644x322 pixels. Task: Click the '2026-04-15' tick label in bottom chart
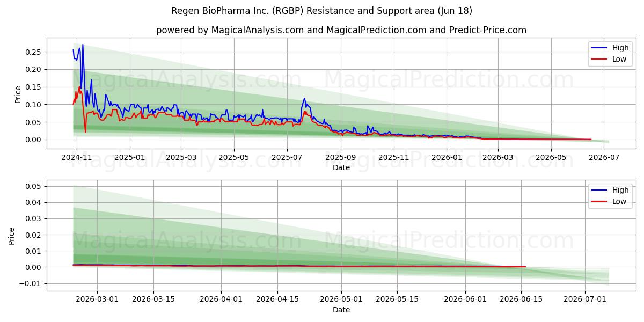[277, 299]
